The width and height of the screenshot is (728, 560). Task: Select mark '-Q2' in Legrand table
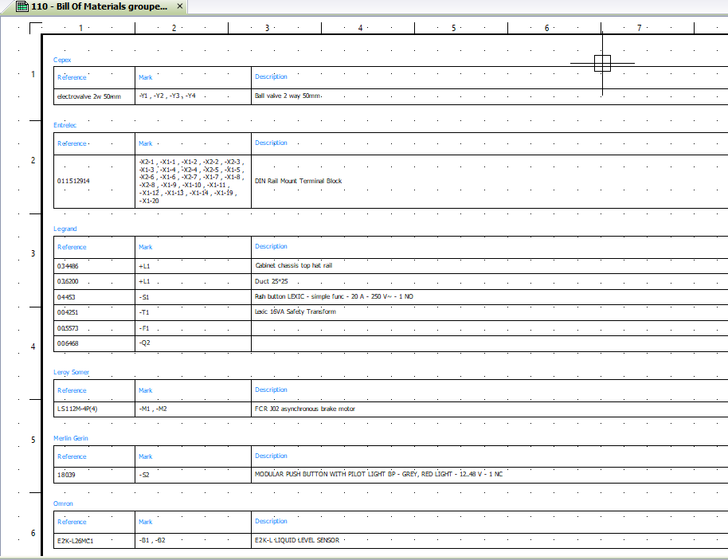click(144, 343)
